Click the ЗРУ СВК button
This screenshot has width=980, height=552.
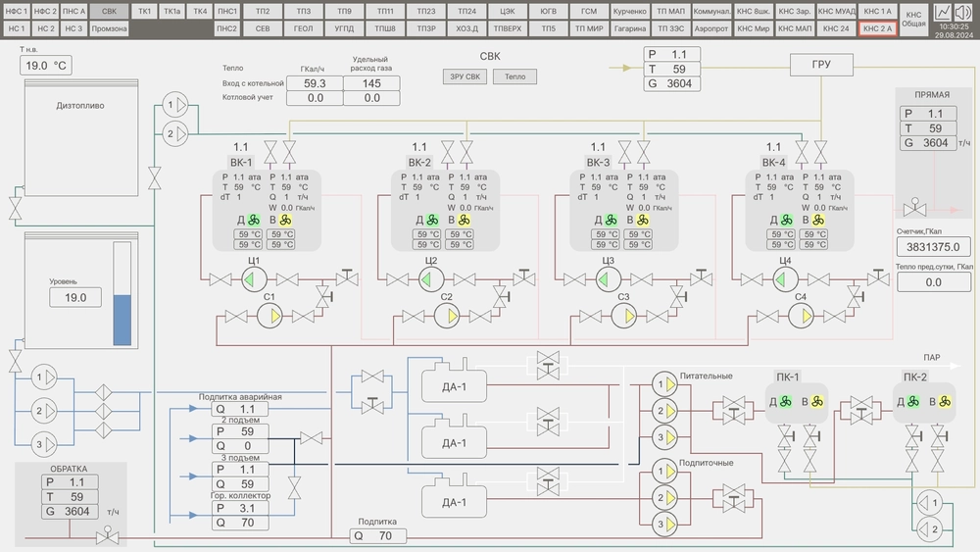(x=465, y=76)
